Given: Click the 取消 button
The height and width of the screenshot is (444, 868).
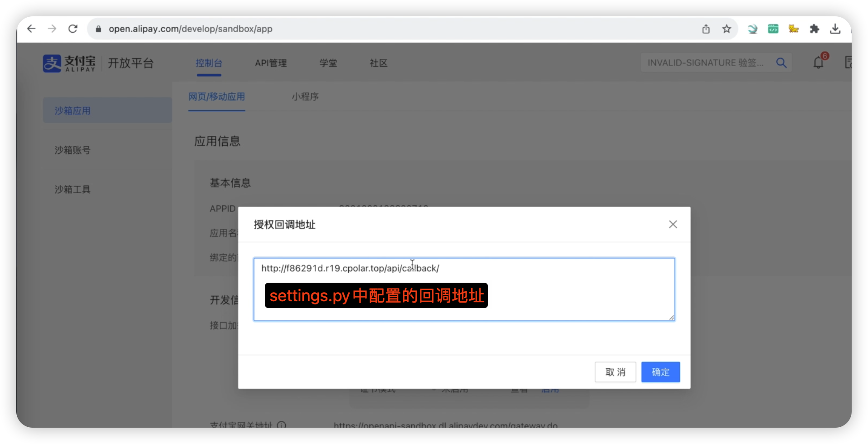Looking at the screenshot, I should 615,372.
